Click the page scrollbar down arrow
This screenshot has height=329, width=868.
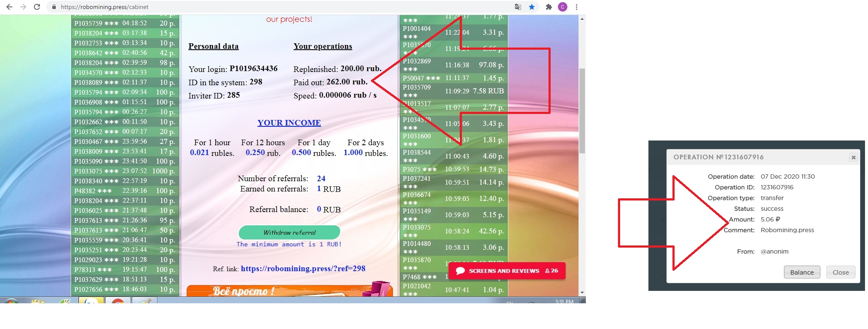click(582, 293)
